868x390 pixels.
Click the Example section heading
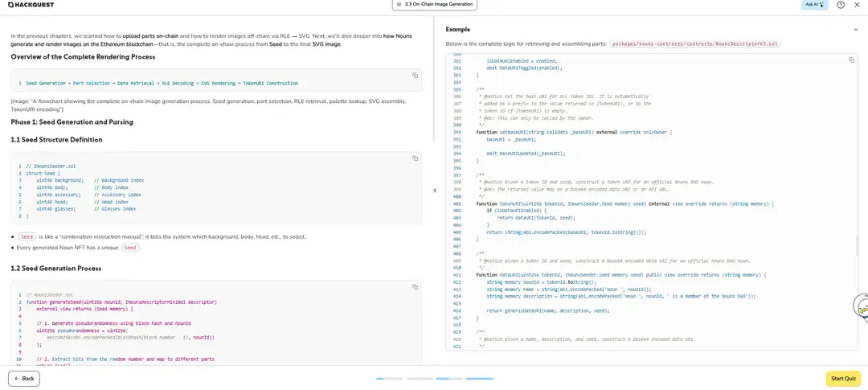coord(458,30)
